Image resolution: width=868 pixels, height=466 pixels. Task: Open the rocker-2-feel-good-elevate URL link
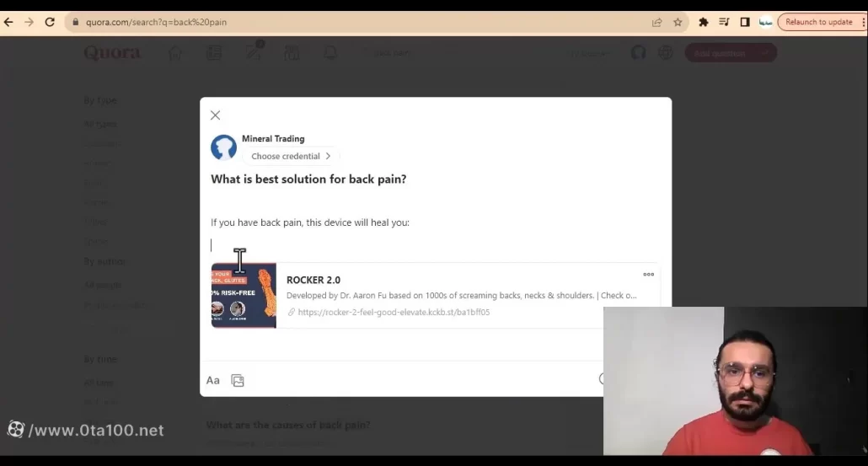click(x=394, y=313)
